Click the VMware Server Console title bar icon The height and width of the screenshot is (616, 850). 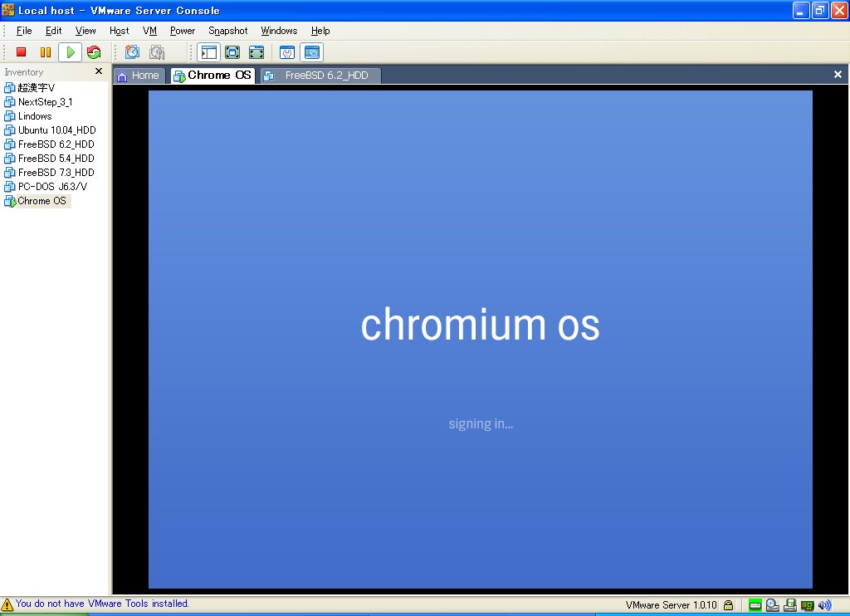[8, 10]
